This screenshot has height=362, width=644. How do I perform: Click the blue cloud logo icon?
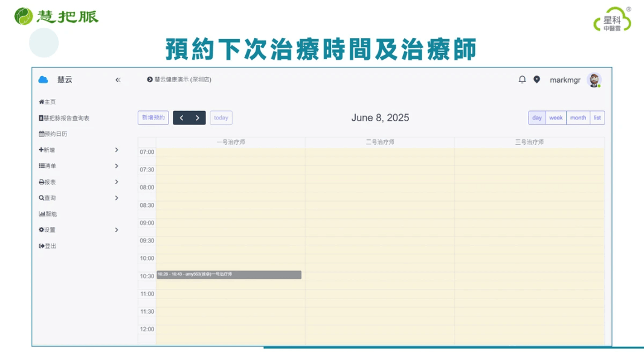pos(43,80)
